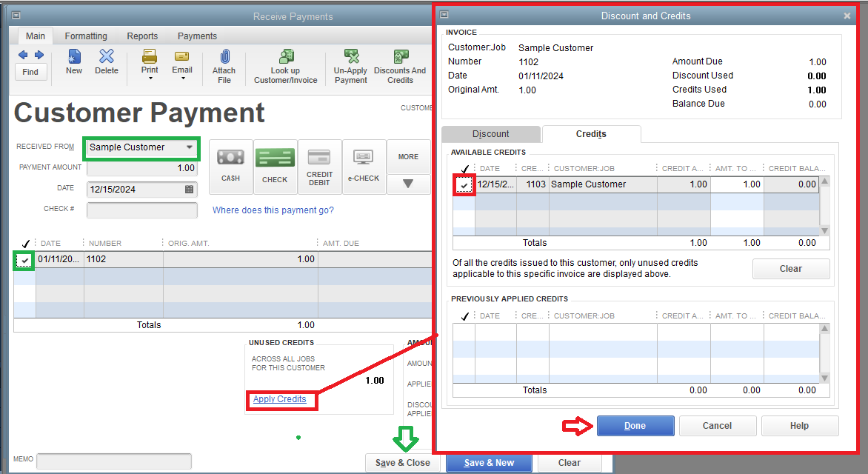The image size is (868, 474).
Task: Toggle the checkmark for invoice 1102
Action: pos(23,259)
